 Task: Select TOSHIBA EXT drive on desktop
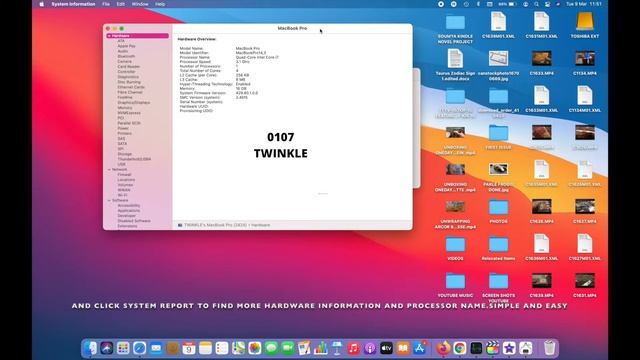[x=584, y=25]
